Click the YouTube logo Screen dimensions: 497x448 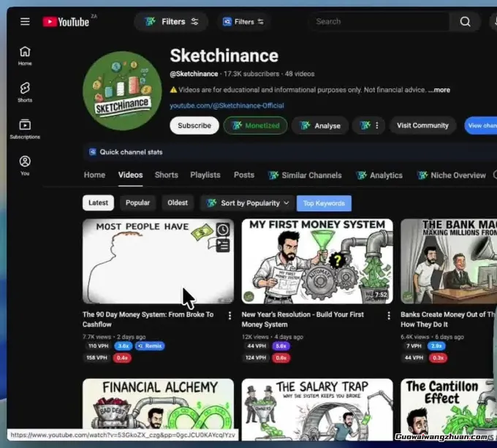66,22
